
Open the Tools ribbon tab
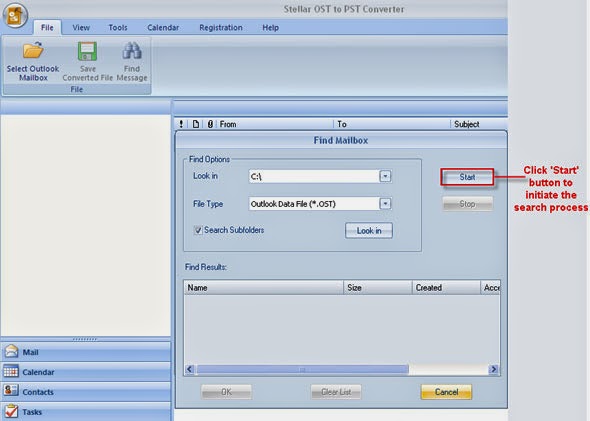click(x=118, y=27)
